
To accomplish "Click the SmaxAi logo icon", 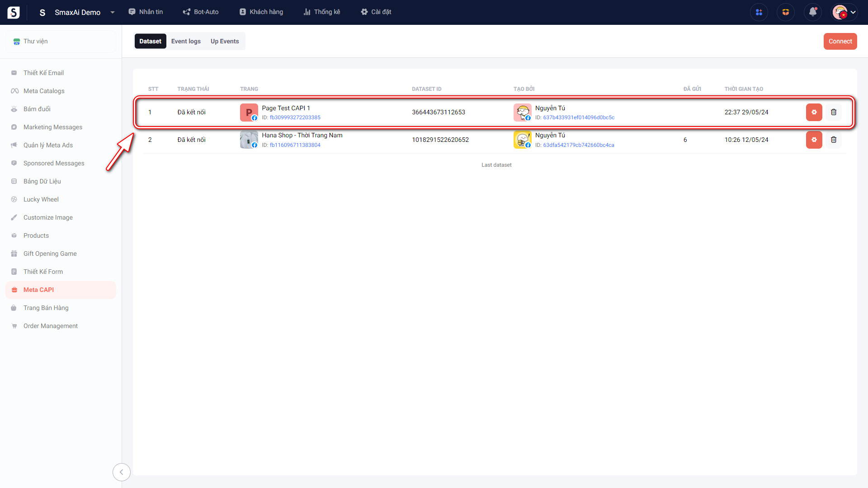I will [x=14, y=12].
